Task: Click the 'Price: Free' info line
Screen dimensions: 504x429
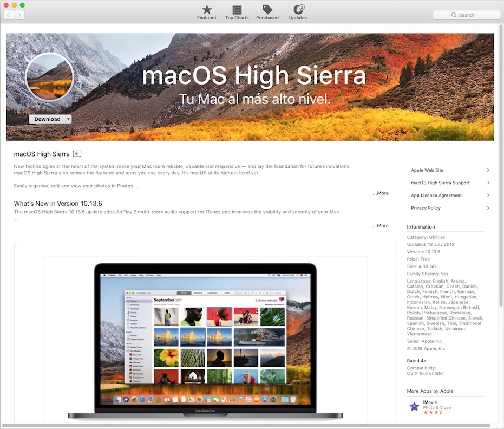Action: (x=418, y=259)
